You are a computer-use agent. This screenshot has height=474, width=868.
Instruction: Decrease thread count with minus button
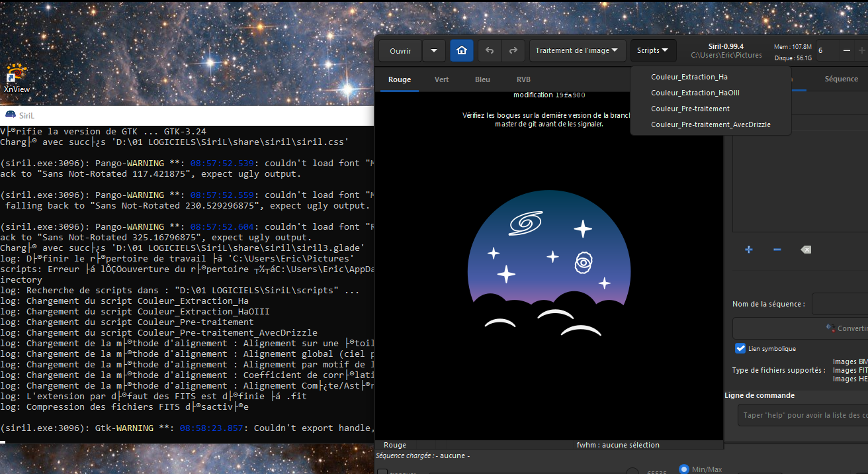point(847,50)
